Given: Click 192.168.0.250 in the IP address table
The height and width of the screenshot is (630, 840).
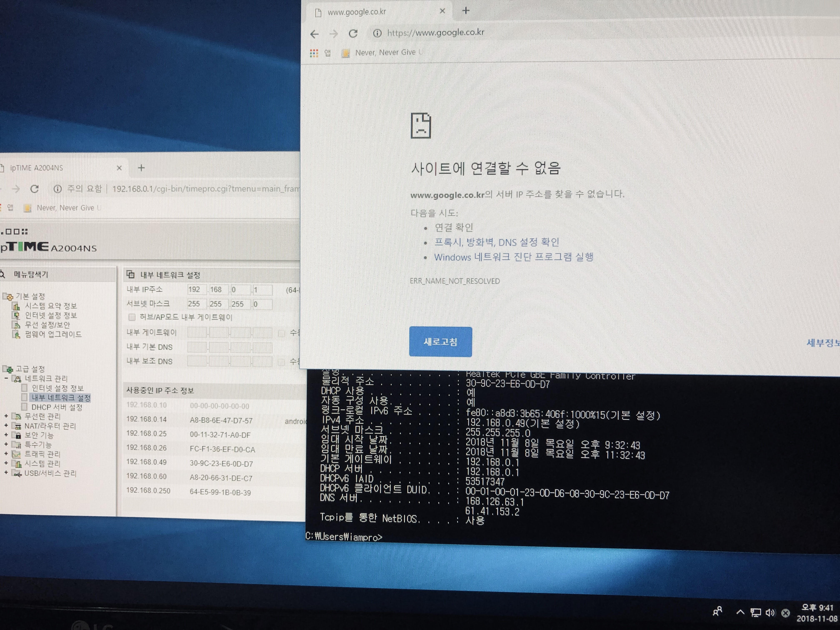Looking at the screenshot, I should [x=149, y=491].
